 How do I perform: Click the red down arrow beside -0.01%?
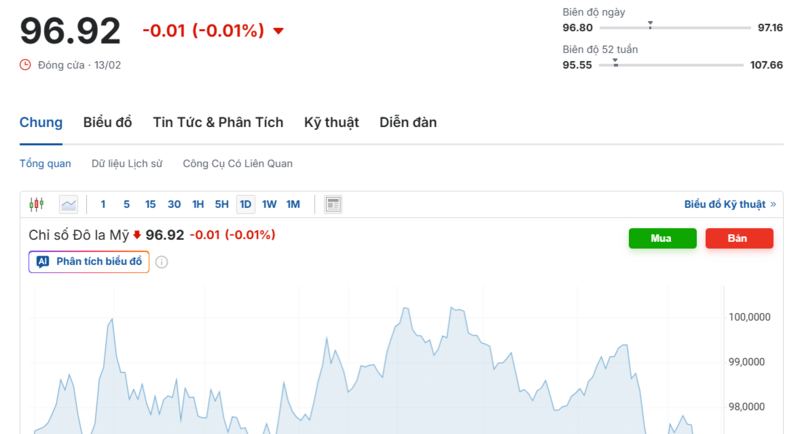(278, 31)
